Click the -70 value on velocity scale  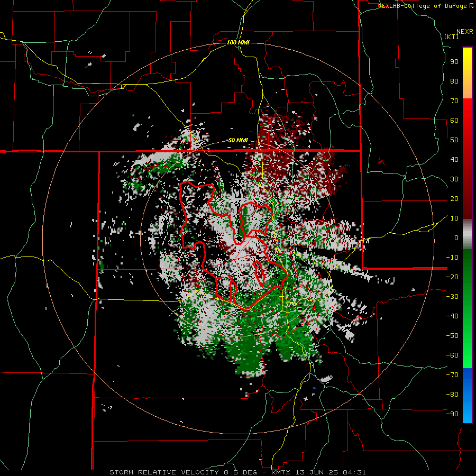(x=452, y=375)
